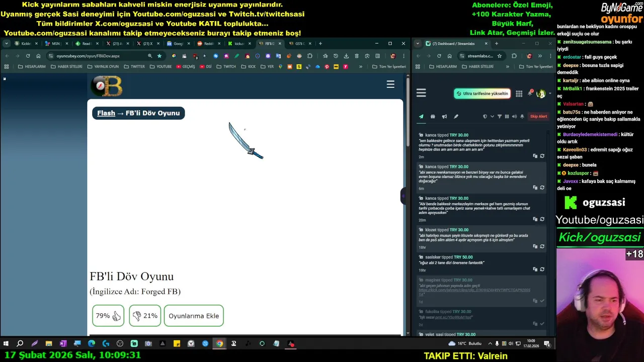Screen dimensions: 644x362
Task: Replay sasisker's TRY 50.00 tip alert
Action: point(542,269)
